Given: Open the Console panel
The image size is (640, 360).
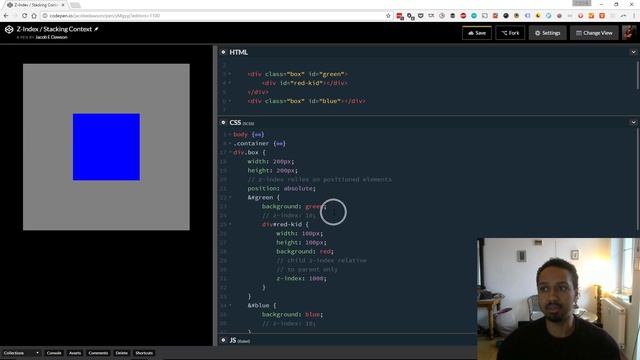Looking at the screenshot, I should point(54,353).
